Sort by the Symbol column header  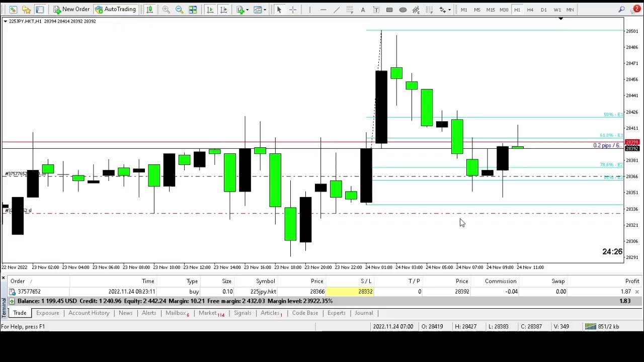pyautogui.click(x=265, y=281)
